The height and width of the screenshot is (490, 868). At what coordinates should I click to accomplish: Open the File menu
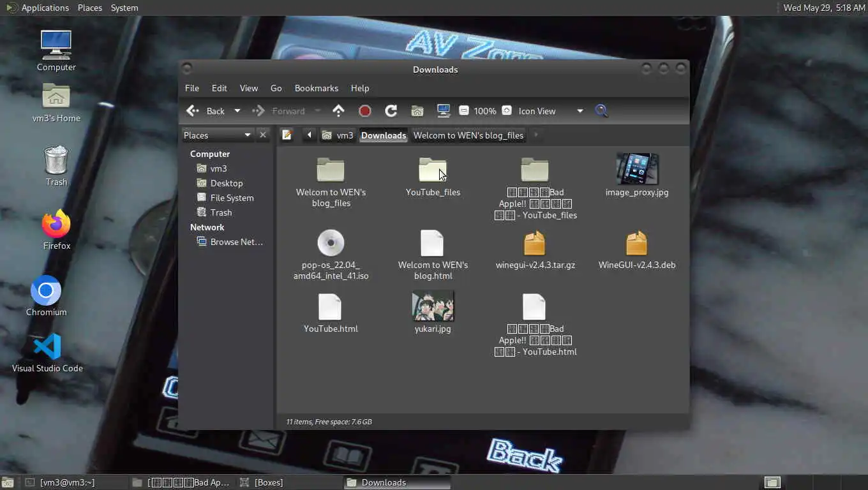point(191,88)
